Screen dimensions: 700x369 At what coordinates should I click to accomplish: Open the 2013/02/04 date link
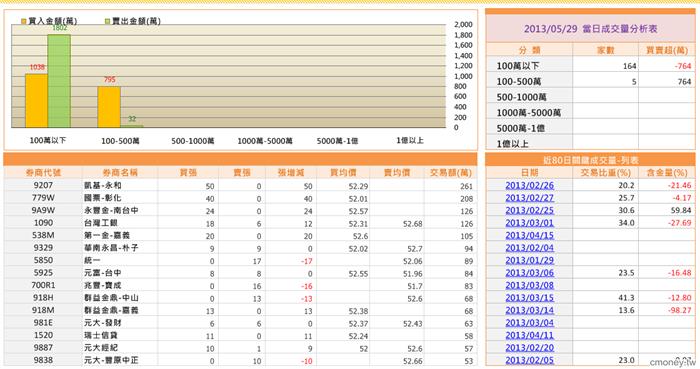pos(529,248)
